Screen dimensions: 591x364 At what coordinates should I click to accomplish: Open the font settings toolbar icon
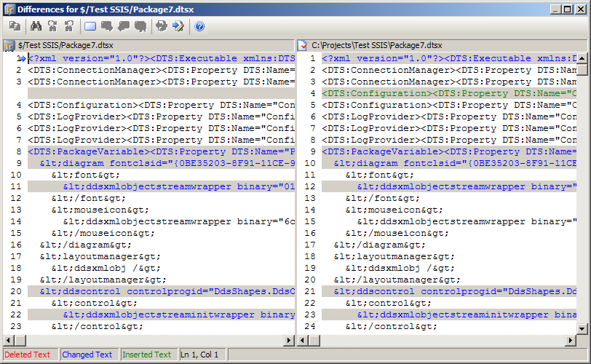[x=15, y=26]
